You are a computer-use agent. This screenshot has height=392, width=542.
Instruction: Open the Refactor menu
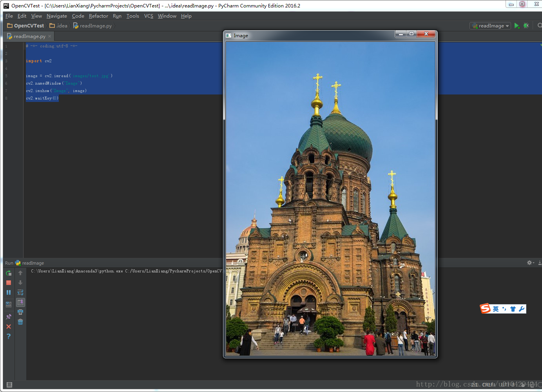click(x=98, y=16)
